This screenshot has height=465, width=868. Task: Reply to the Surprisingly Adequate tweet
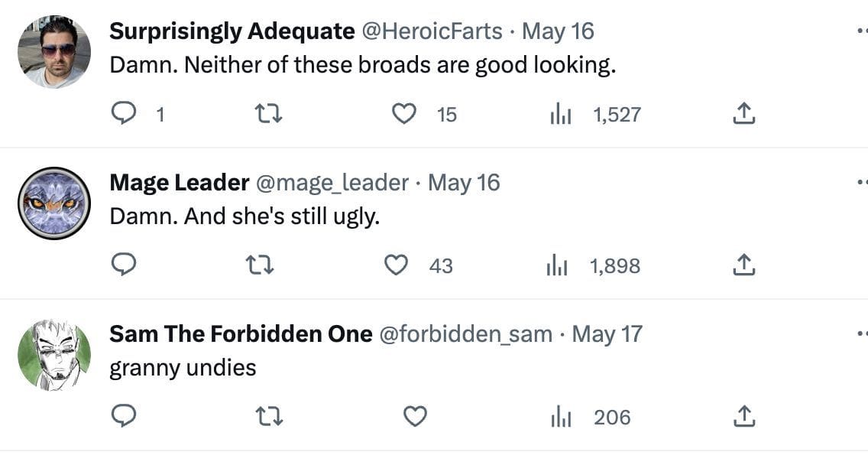click(x=124, y=114)
